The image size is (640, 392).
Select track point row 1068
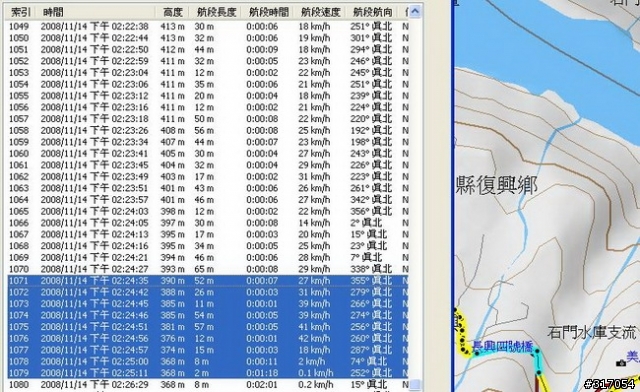click(x=208, y=246)
